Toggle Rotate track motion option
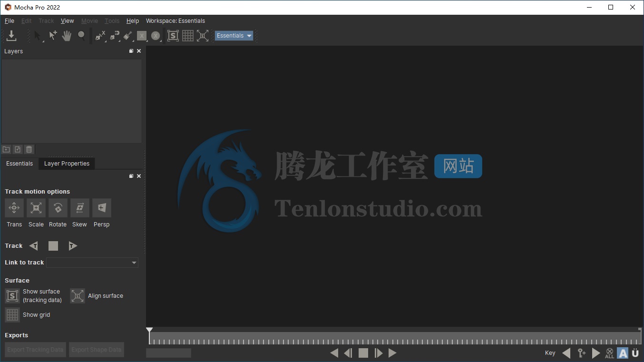This screenshot has height=362, width=644. pyautogui.click(x=58, y=208)
